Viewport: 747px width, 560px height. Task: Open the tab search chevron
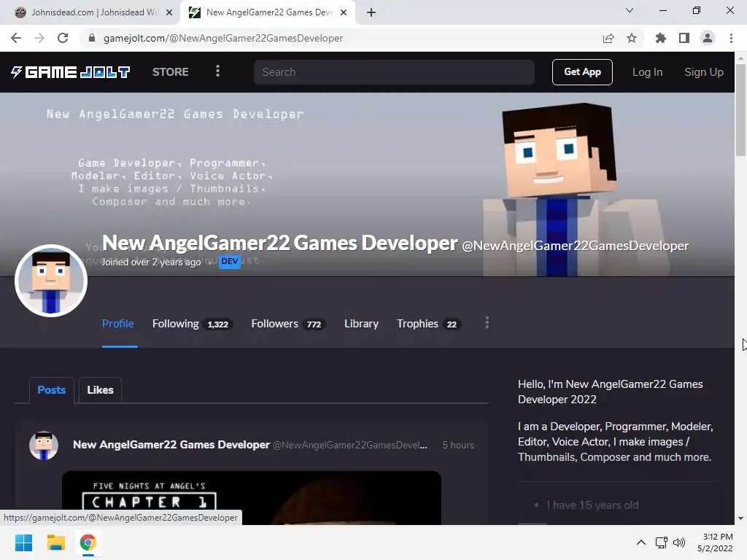pos(630,10)
